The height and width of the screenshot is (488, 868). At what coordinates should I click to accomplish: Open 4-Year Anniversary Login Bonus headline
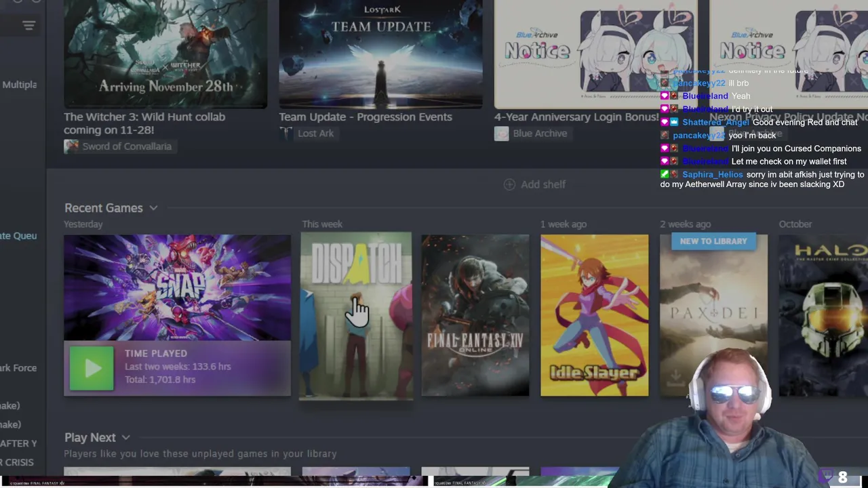576,117
